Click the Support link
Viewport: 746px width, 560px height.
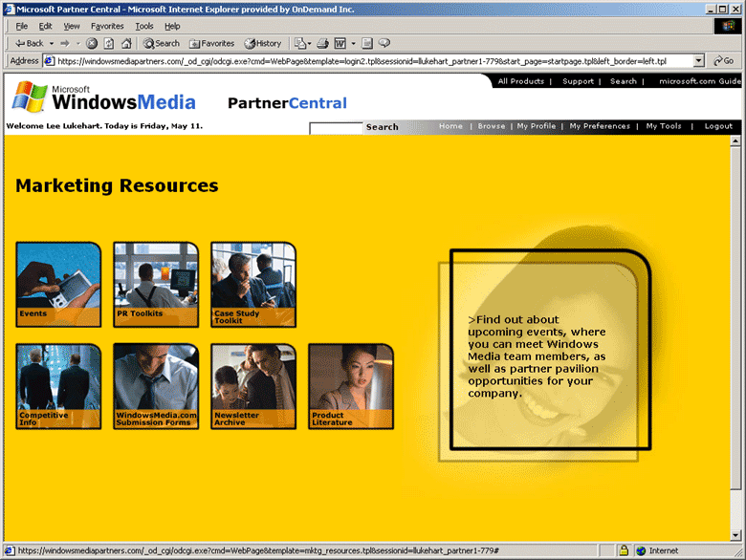[x=578, y=81]
